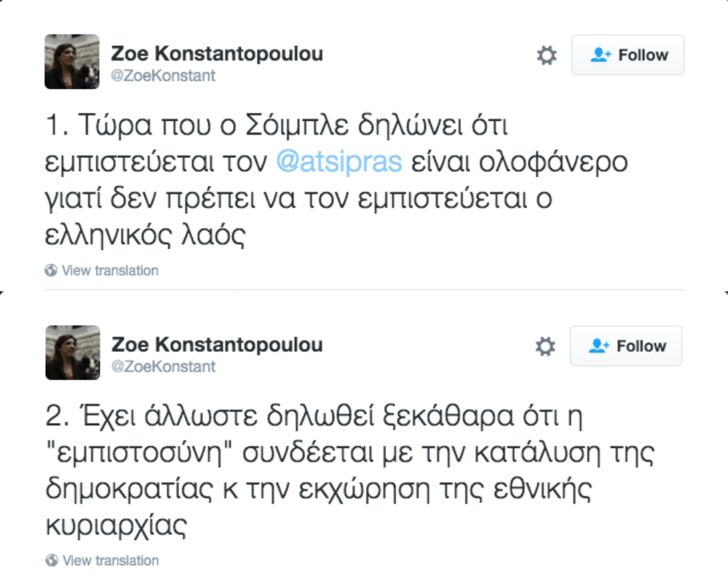
Task: Click the person-plus icon in the second Follow button
Action: (598, 347)
